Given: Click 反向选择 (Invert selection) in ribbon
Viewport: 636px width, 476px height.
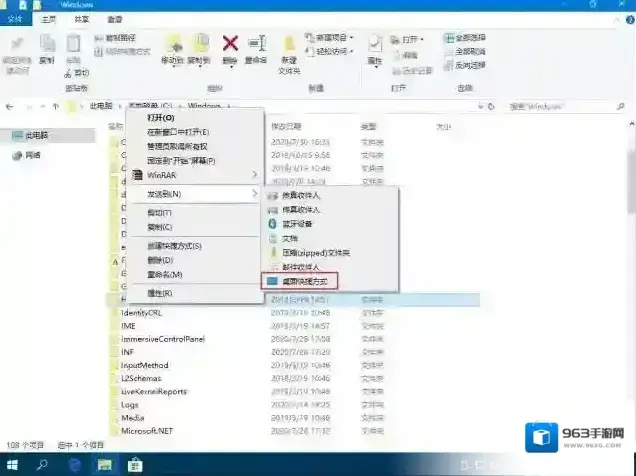Looking at the screenshot, I should coord(465,65).
